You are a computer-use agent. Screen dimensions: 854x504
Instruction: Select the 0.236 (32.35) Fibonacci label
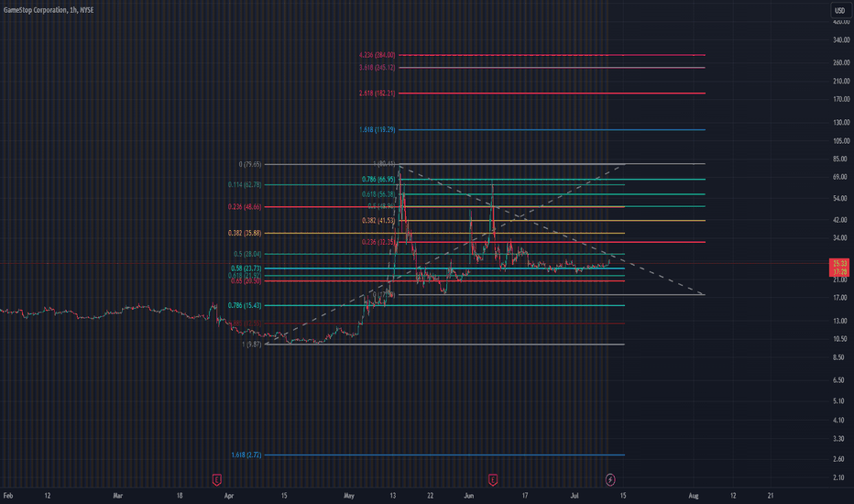point(378,242)
